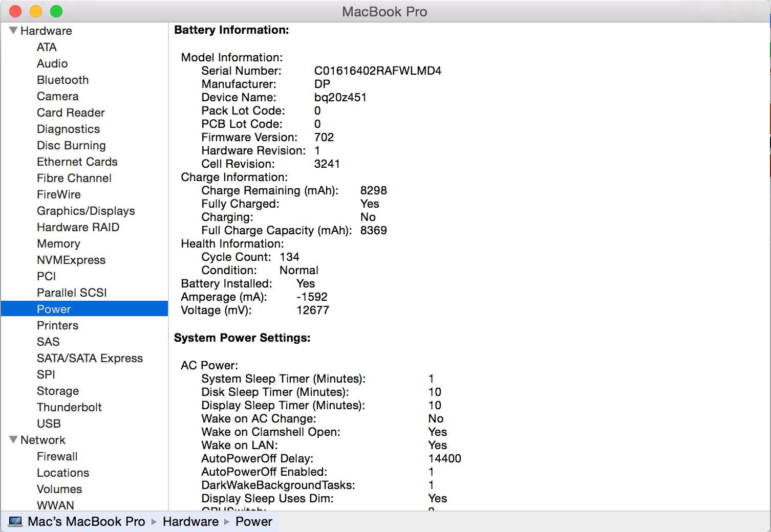Open SPI hardware section
Viewport: 771px width, 532px height.
pos(46,374)
